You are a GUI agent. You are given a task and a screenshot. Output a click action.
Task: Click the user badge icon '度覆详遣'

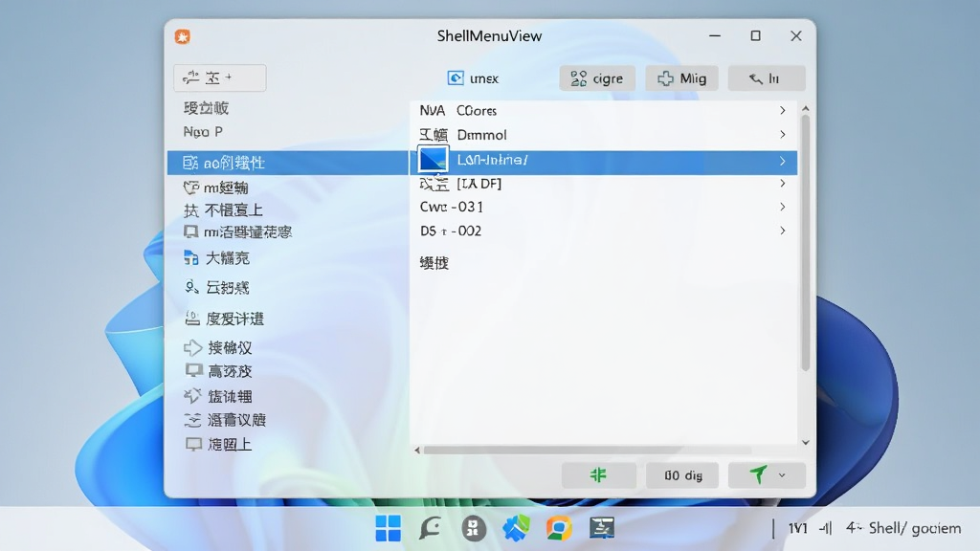pos(192,319)
